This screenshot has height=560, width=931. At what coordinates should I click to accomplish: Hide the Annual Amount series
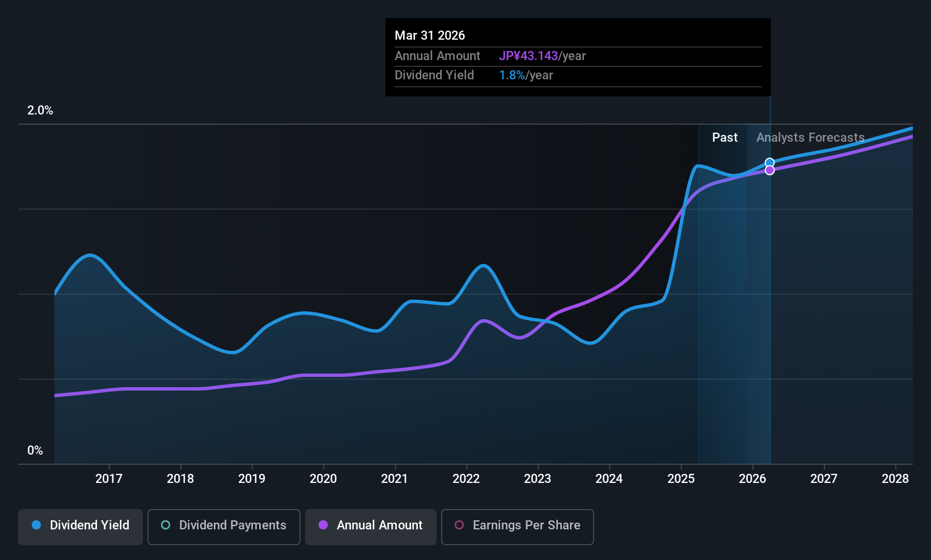[371, 526]
